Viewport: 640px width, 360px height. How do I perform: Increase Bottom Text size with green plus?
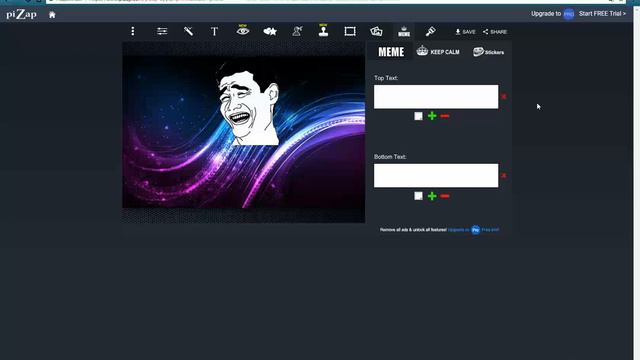[x=432, y=196]
